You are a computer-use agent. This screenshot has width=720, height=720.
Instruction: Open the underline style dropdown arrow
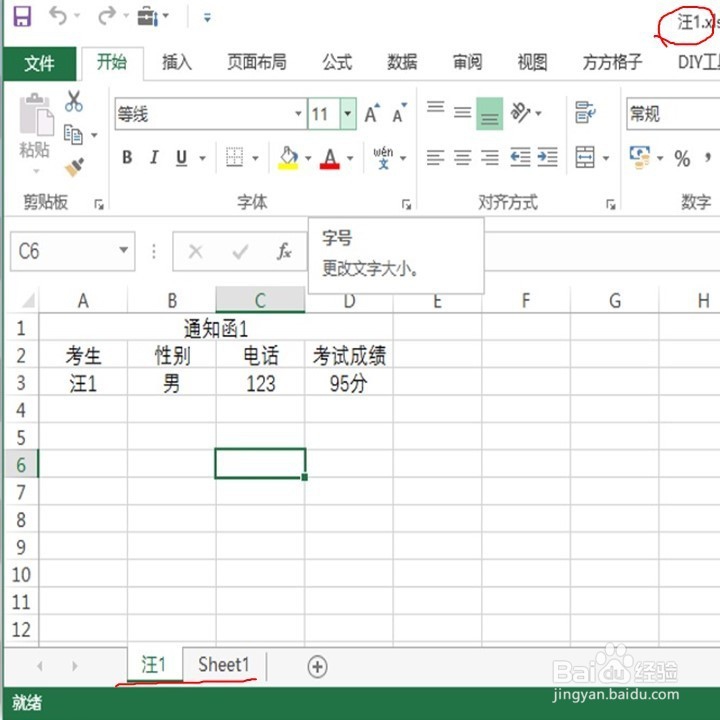click(x=202, y=158)
